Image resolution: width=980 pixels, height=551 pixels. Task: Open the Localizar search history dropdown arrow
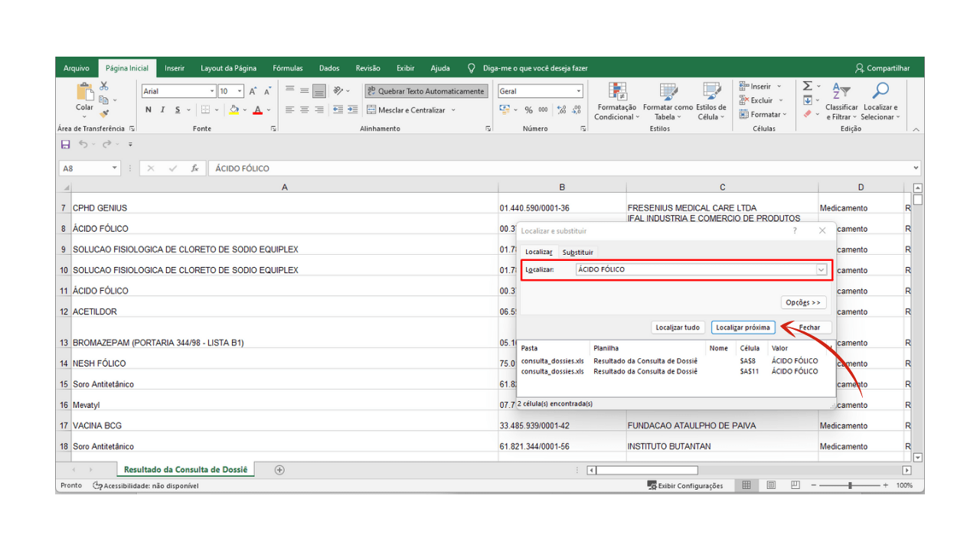821,269
